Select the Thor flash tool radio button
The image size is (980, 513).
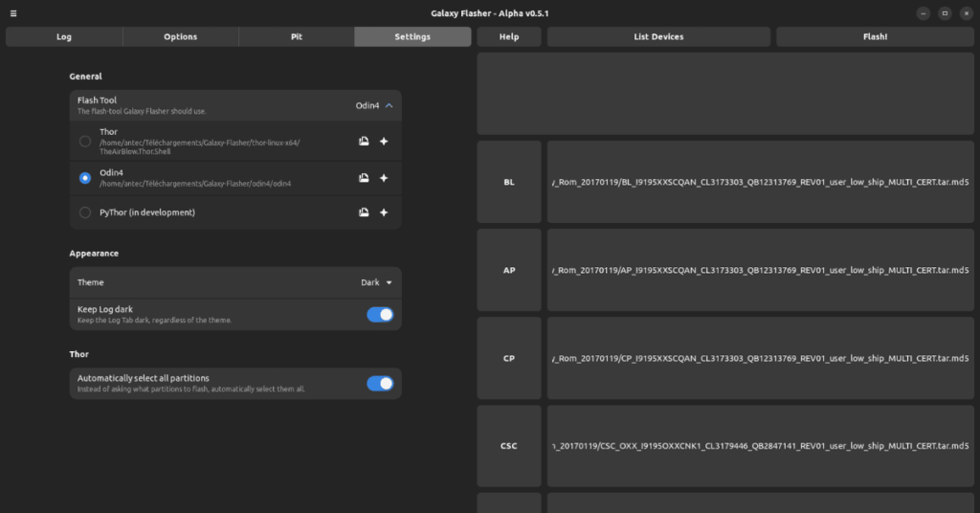coord(85,142)
